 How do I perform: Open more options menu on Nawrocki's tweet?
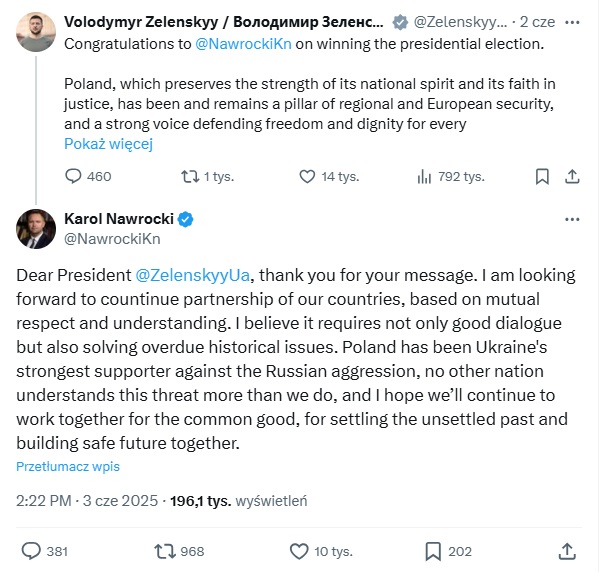572,219
